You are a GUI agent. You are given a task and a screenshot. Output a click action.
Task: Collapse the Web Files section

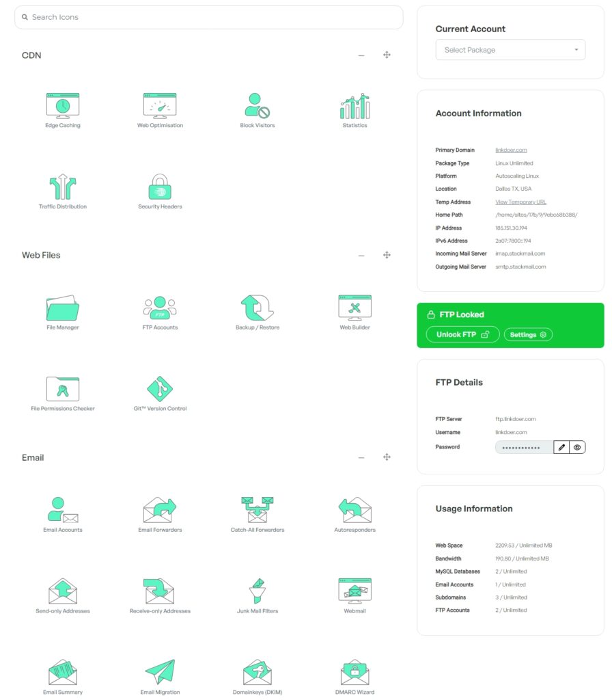[361, 256]
